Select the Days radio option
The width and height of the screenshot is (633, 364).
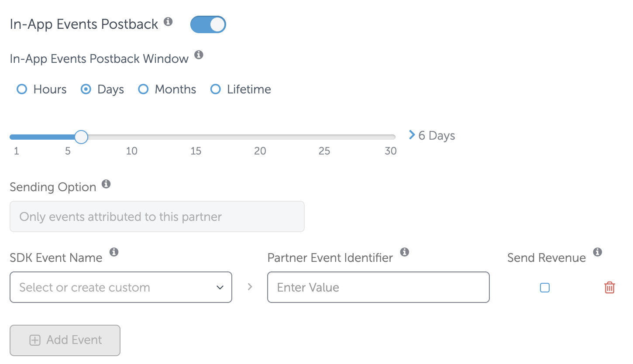[86, 89]
